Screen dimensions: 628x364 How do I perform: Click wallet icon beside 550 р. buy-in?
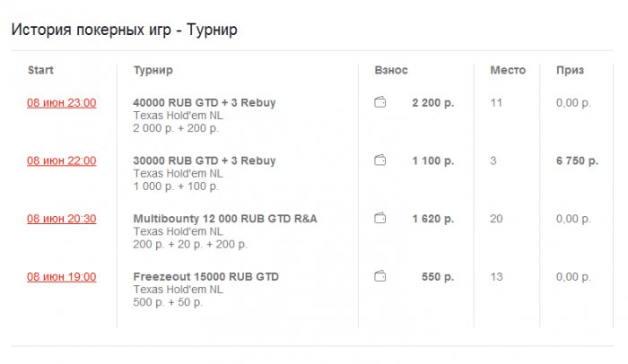coord(380,276)
